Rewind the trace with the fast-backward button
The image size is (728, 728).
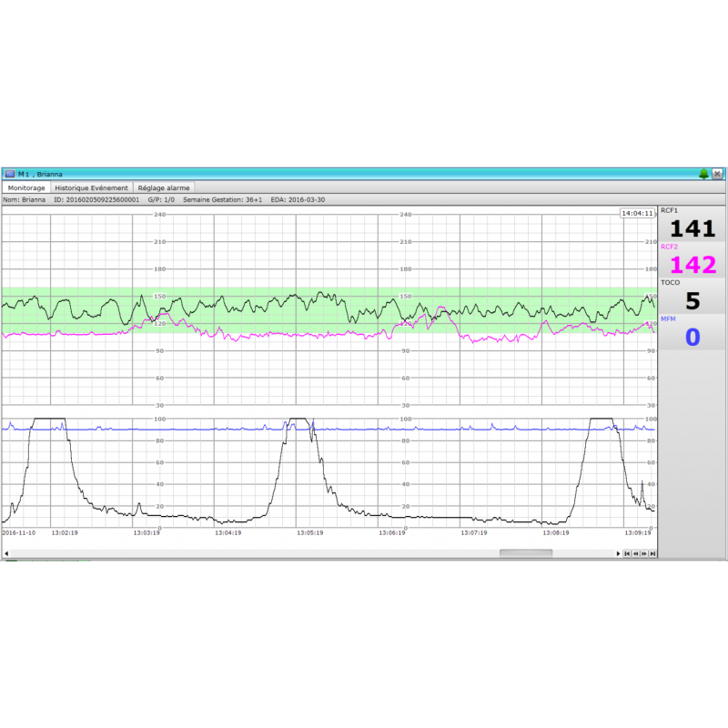tap(635, 553)
